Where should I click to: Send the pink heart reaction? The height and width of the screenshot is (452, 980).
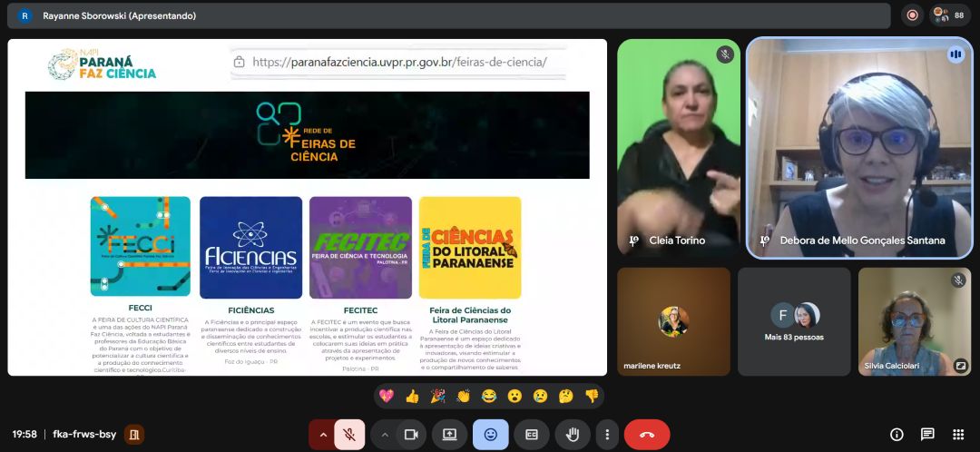coord(387,396)
